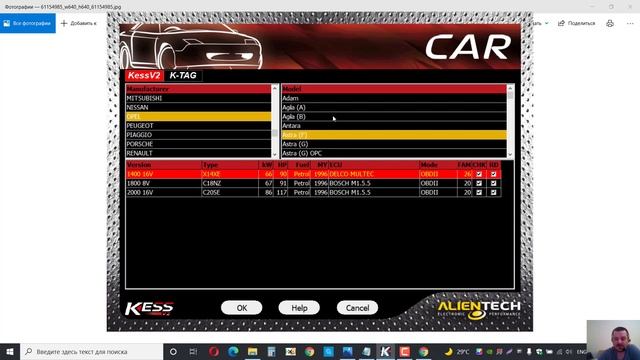Choose the Astra (G) model row

(x=394, y=144)
